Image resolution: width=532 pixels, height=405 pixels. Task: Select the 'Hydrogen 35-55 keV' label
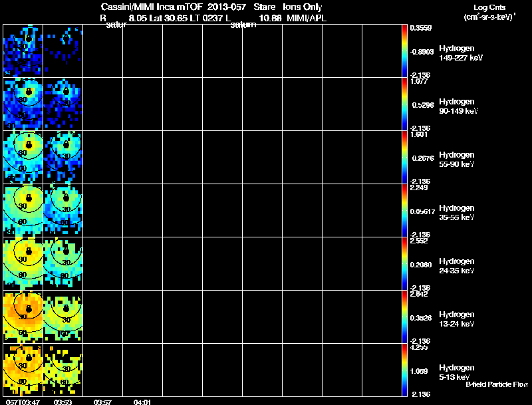coord(457,213)
